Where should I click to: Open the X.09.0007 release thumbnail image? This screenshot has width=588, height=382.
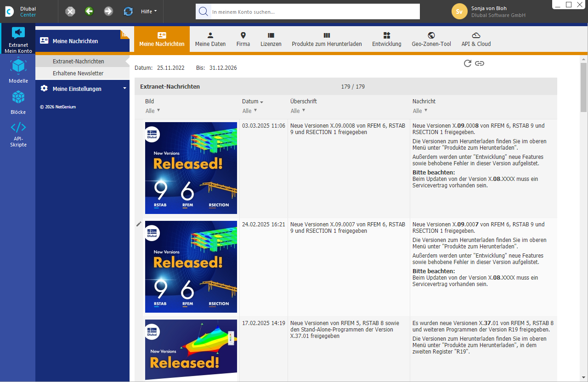click(191, 267)
